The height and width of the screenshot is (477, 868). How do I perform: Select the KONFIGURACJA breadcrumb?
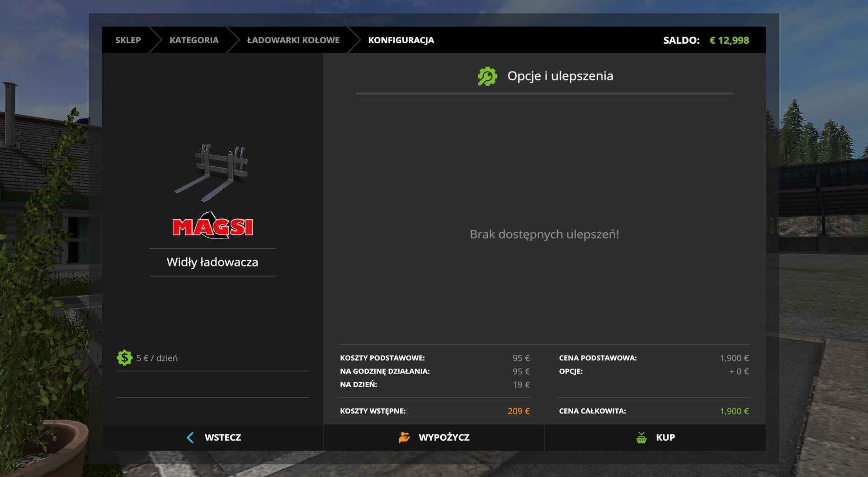point(401,40)
